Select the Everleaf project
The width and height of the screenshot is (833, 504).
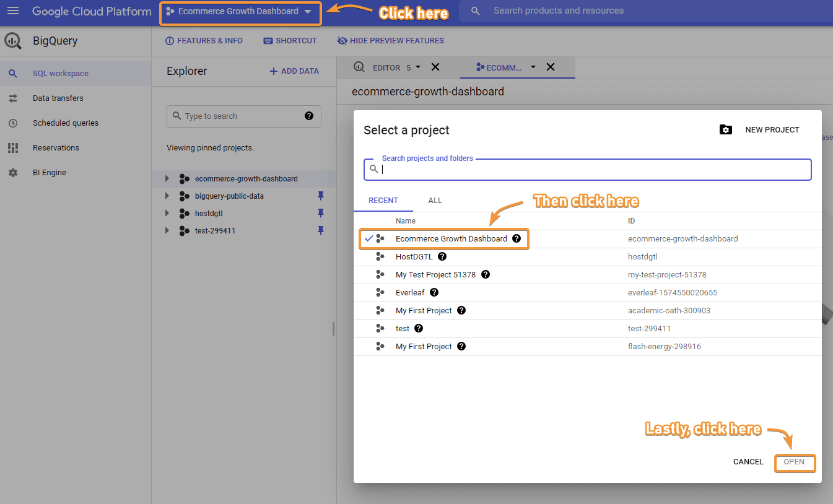click(588, 293)
